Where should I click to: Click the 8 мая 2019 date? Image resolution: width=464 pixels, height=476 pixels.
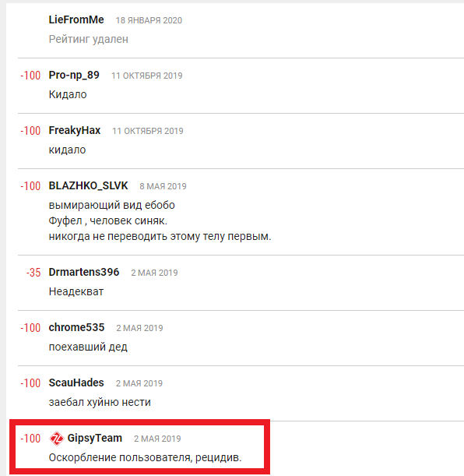163,186
